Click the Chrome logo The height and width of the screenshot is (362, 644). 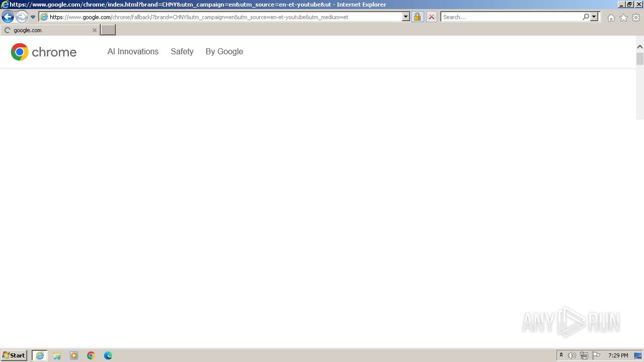(x=44, y=52)
